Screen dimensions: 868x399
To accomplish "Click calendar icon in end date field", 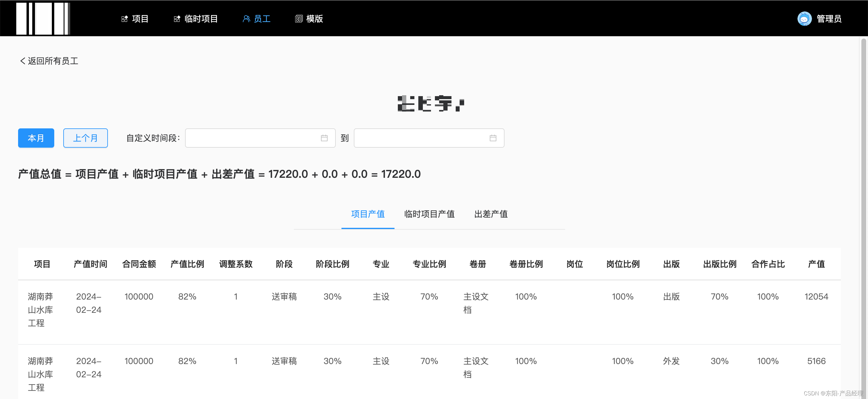I will tap(493, 138).
